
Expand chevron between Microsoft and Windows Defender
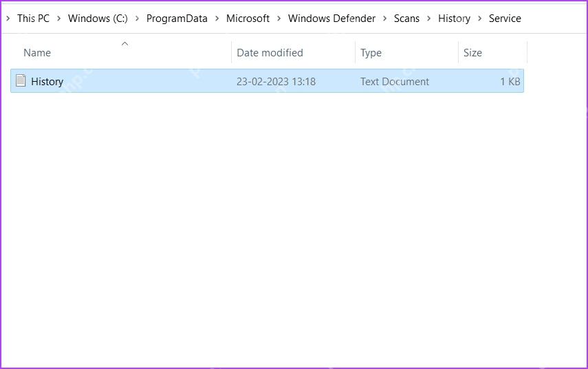point(279,19)
